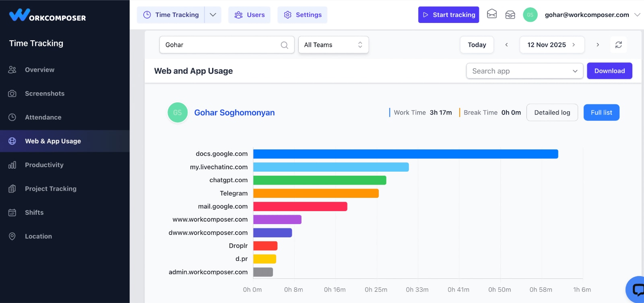
Task: Click the Location pin icon
Action: 12,236
